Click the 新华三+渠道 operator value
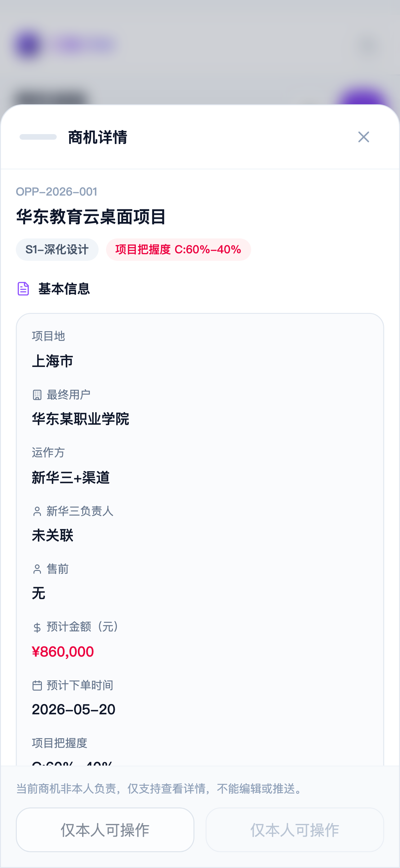Viewport: 400px width, 868px height. point(71,477)
